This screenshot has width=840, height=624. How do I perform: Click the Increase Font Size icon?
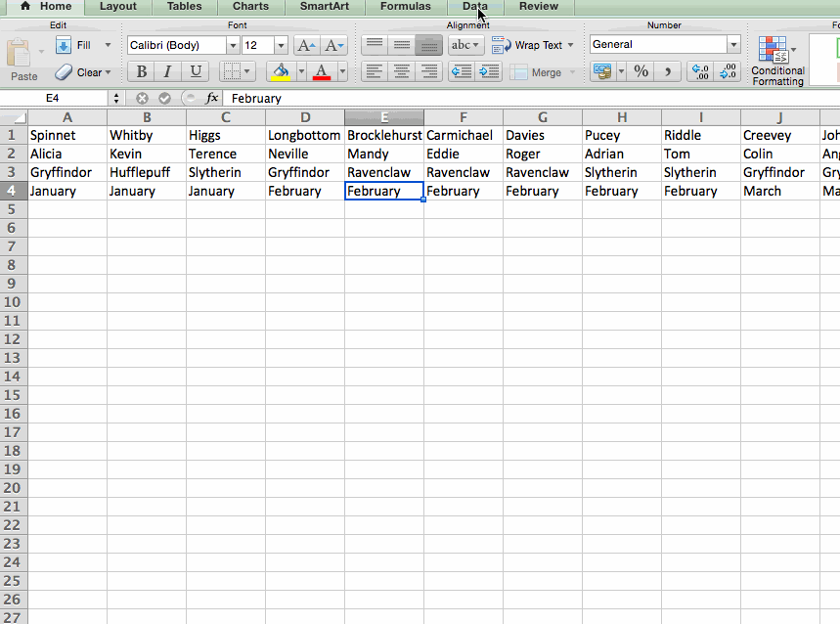point(304,45)
